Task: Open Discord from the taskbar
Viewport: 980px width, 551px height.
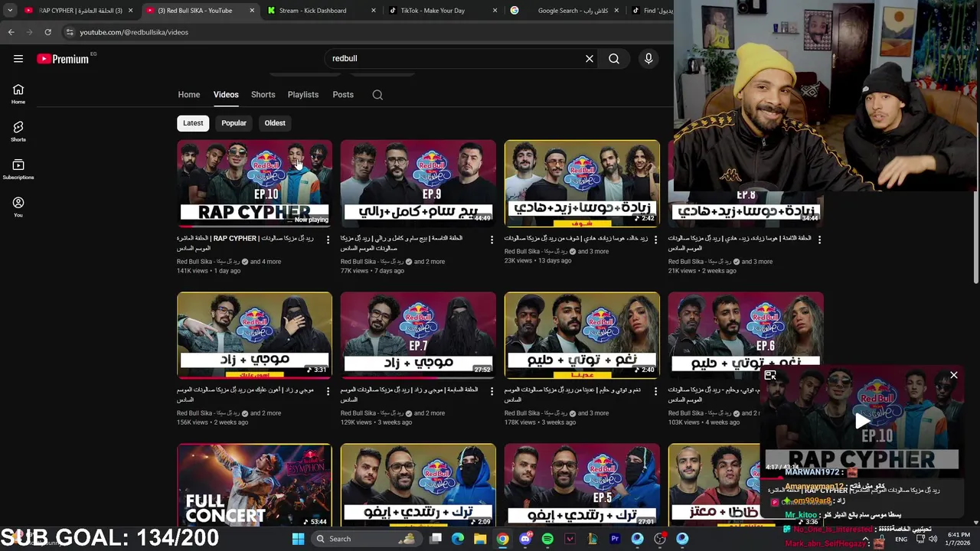Action: (525, 539)
